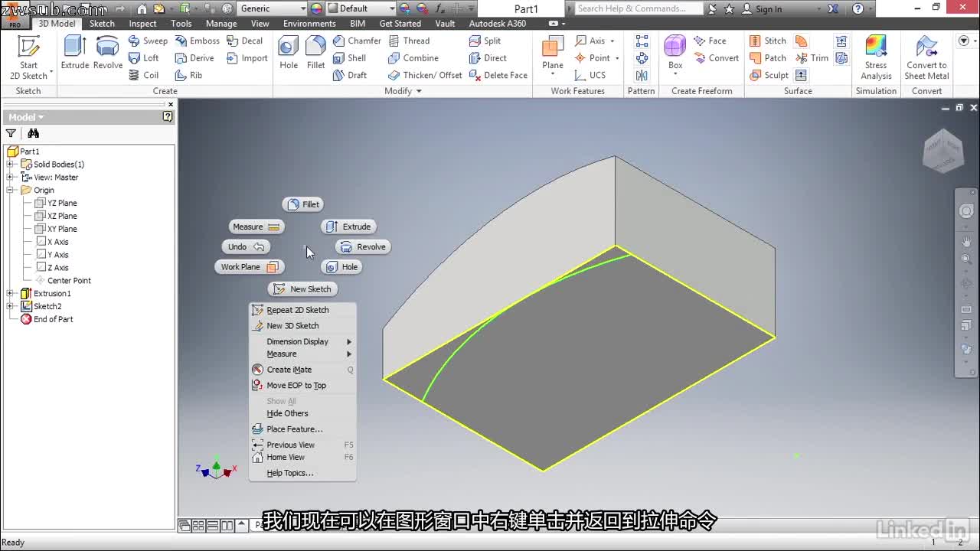Click Undo in the marking menu
This screenshot has width=980, height=551.
245,246
